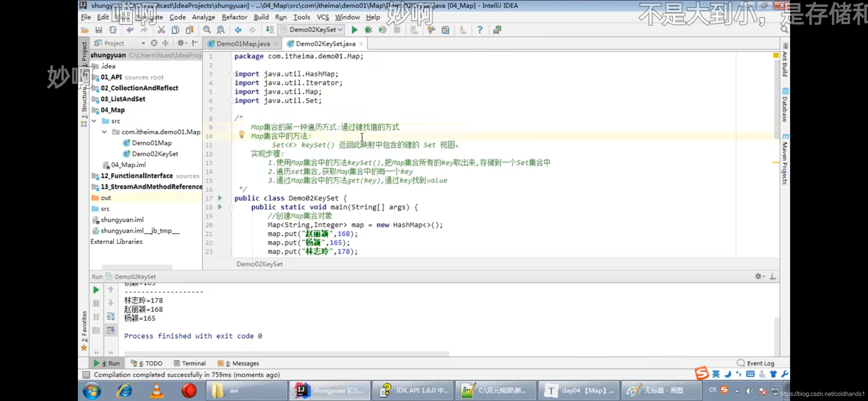Click the Paste clipboard icon

pyautogui.click(x=190, y=30)
